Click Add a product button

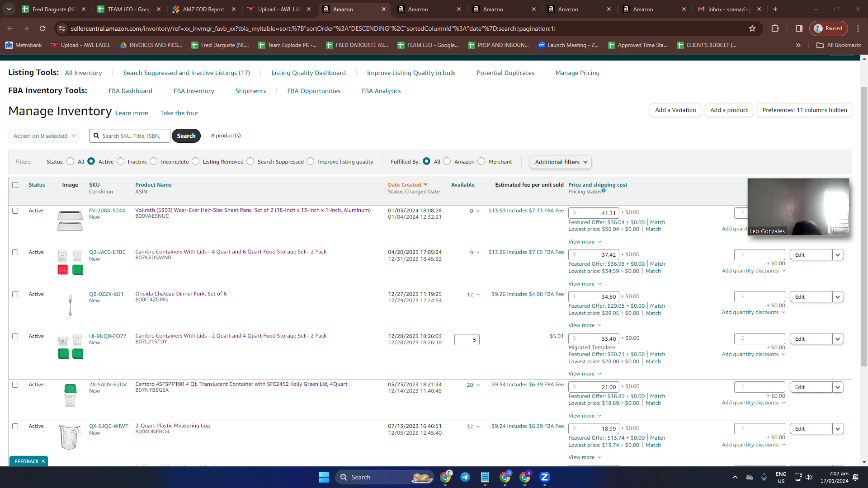point(729,110)
